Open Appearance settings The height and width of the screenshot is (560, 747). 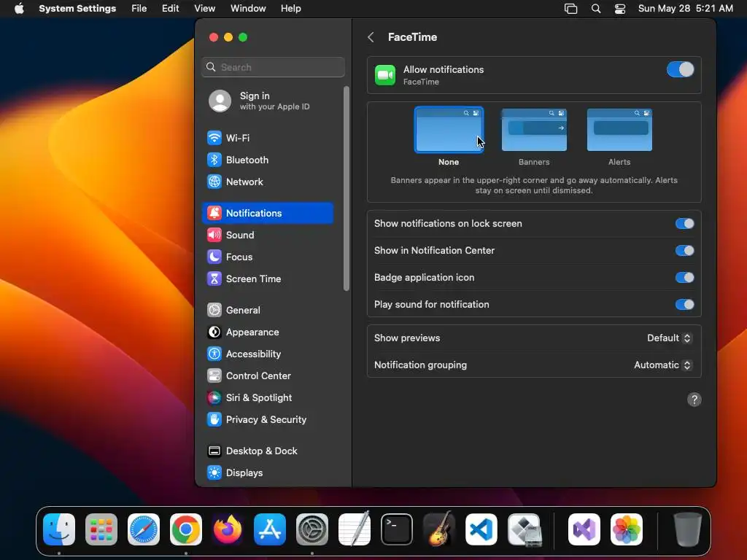coord(267,332)
